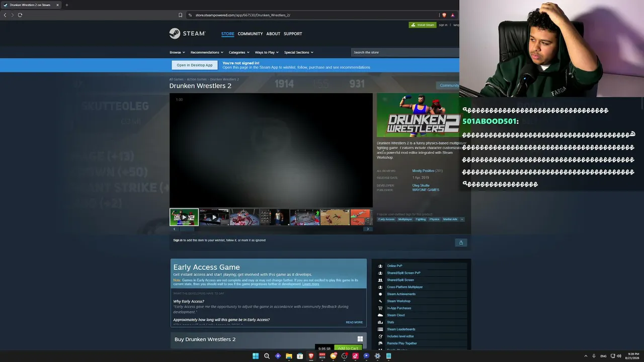Select the Physics tag
Viewport: 644px width, 362px height.
[x=434, y=219]
